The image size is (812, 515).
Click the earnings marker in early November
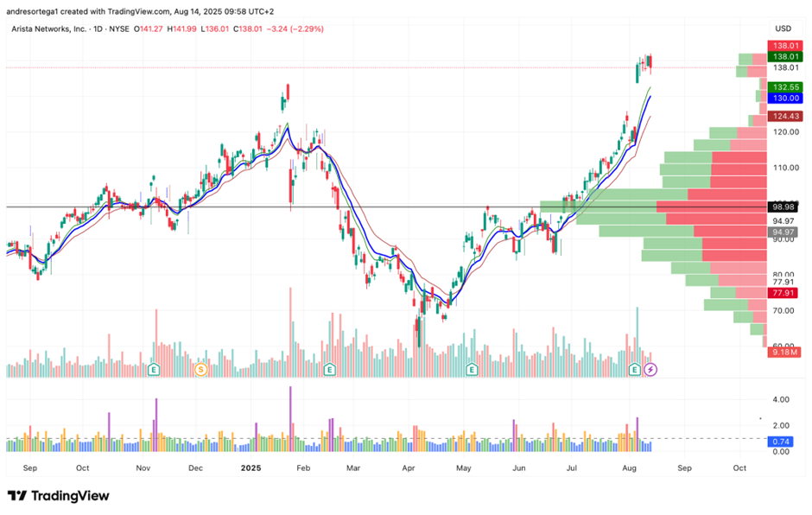coord(153,370)
